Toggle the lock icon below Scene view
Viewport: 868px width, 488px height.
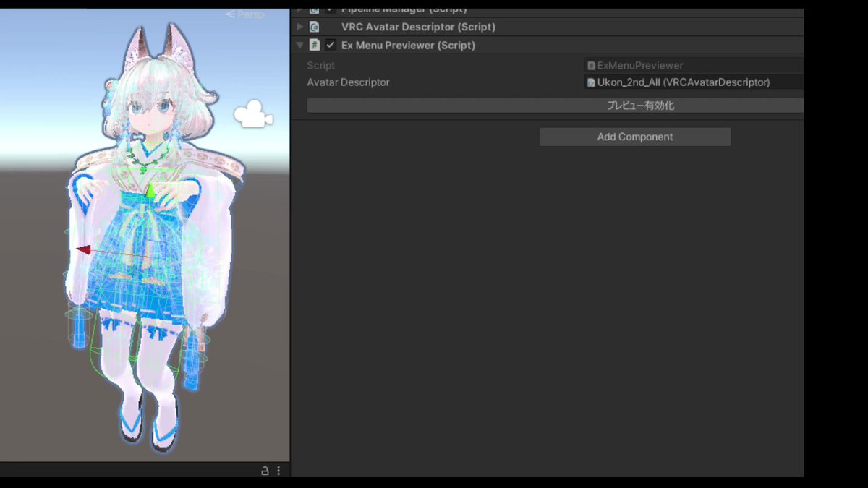point(265,471)
